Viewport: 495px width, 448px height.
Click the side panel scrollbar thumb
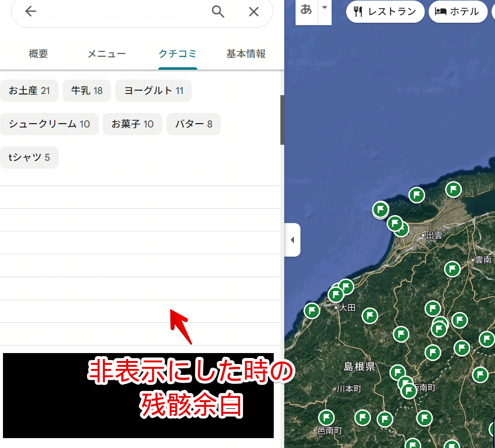[x=282, y=120]
